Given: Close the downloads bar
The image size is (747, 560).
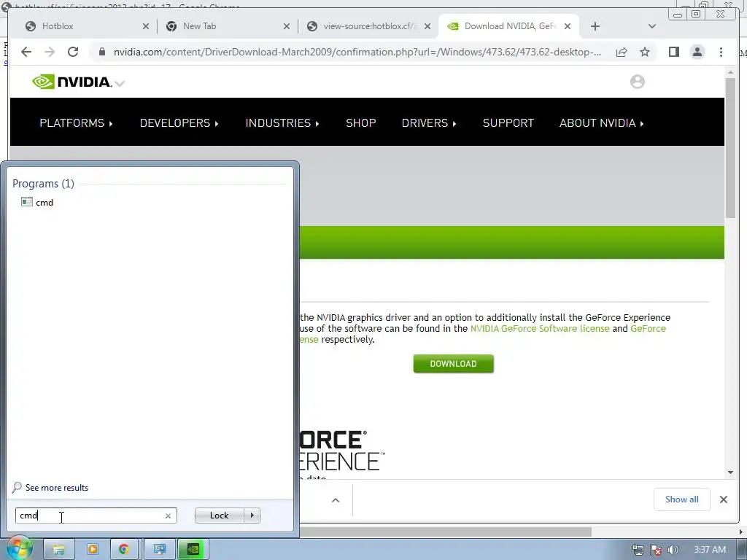Looking at the screenshot, I should click(724, 499).
